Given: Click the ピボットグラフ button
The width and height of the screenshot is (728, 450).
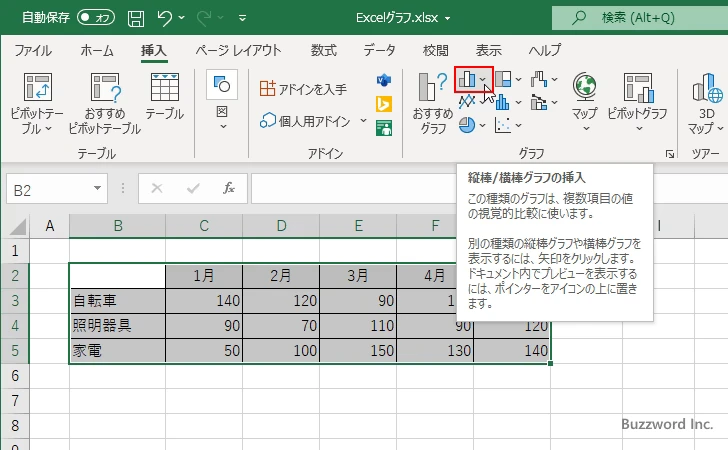Looking at the screenshot, I should click(x=637, y=102).
